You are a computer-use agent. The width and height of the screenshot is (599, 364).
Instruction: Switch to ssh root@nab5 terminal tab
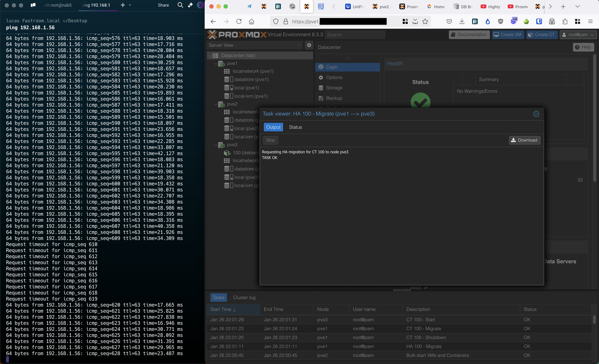click(x=58, y=5)
